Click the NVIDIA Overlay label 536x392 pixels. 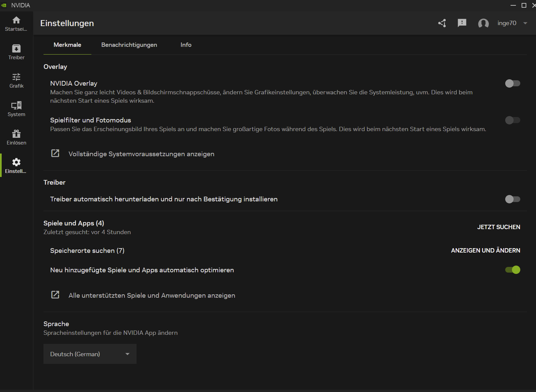pos(74,83)
